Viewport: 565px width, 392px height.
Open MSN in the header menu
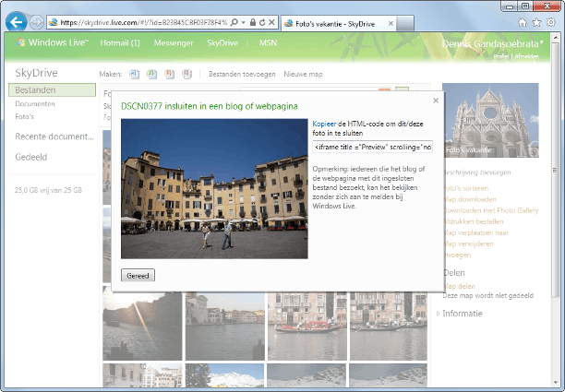268,42
